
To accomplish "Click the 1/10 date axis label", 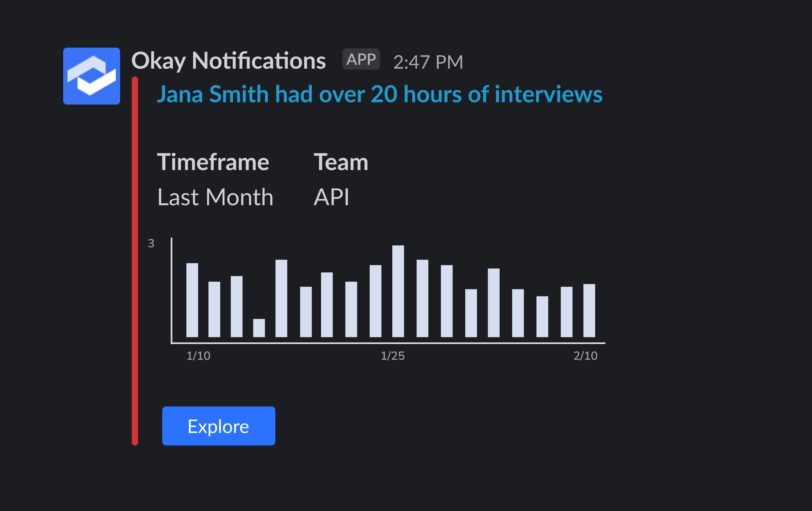I will point(198,356).
